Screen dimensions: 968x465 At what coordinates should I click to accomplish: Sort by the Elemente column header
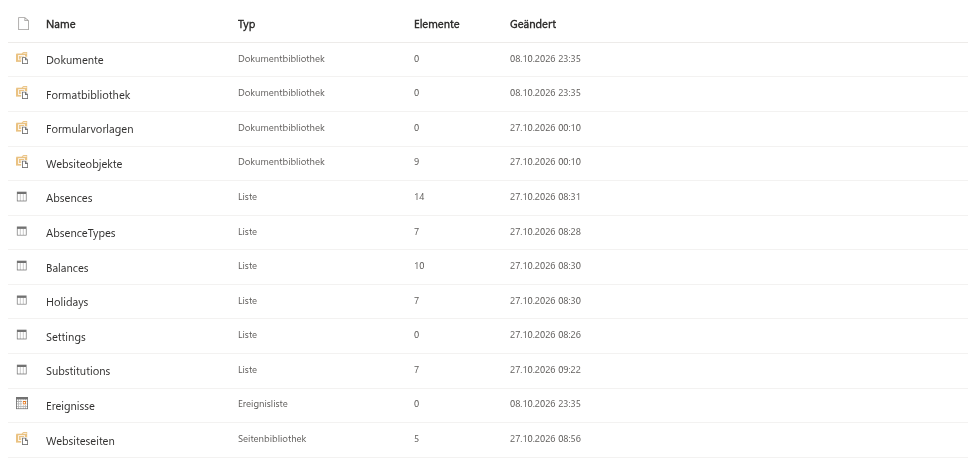tap(436, 24)
